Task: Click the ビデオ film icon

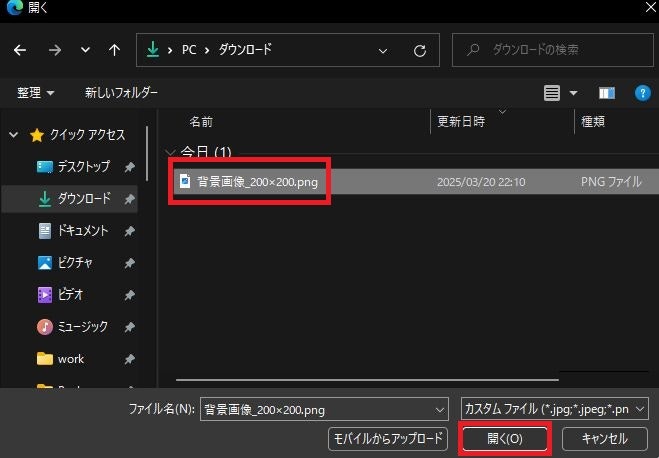Action: [45, 295]
